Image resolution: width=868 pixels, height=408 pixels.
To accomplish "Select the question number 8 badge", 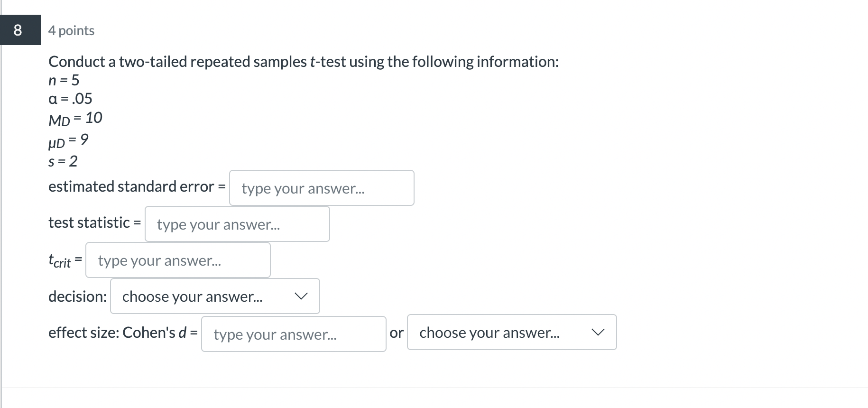I will pos(19,30).
